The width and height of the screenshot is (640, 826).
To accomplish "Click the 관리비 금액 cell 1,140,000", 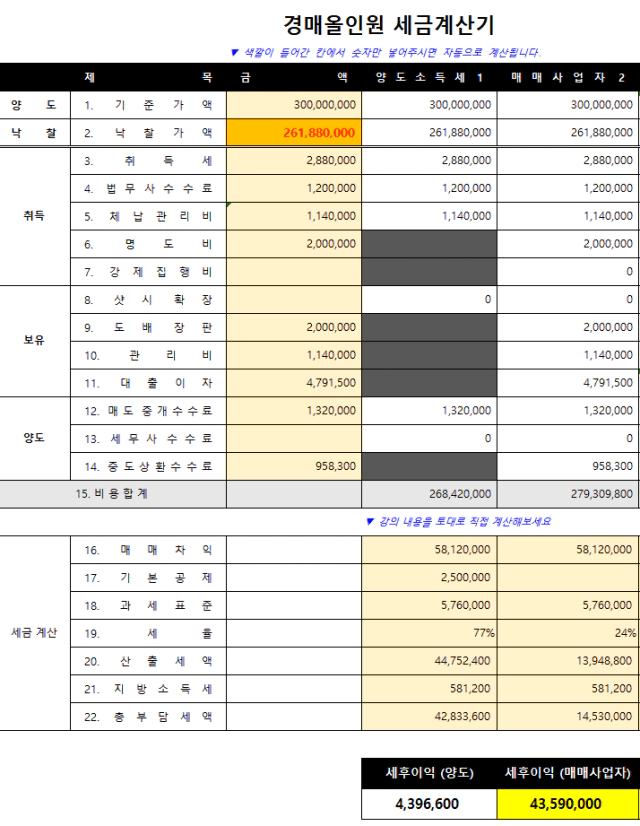I will tap(294, 355).
